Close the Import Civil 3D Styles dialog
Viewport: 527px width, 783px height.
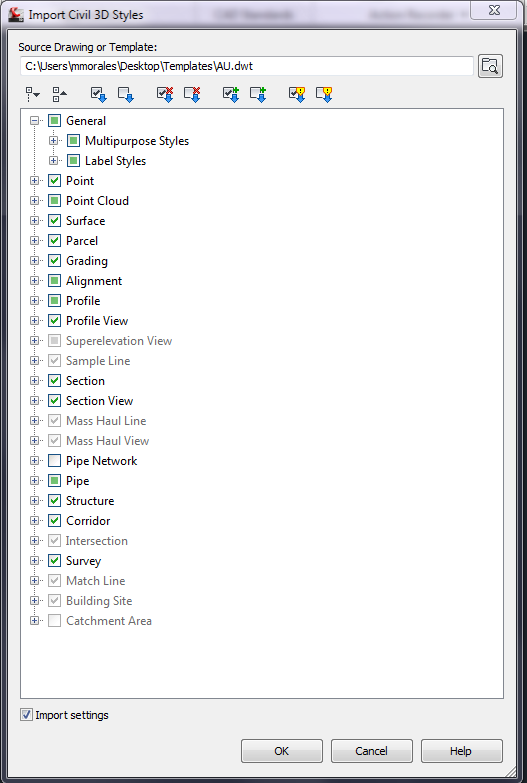(x=494, y=10)
